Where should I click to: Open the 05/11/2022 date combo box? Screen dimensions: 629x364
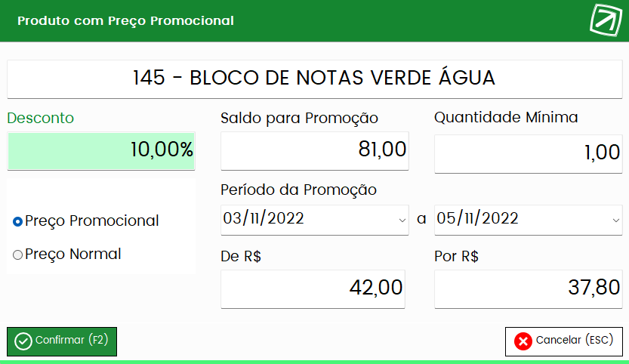pyautogui.click(x=529, y=220)
